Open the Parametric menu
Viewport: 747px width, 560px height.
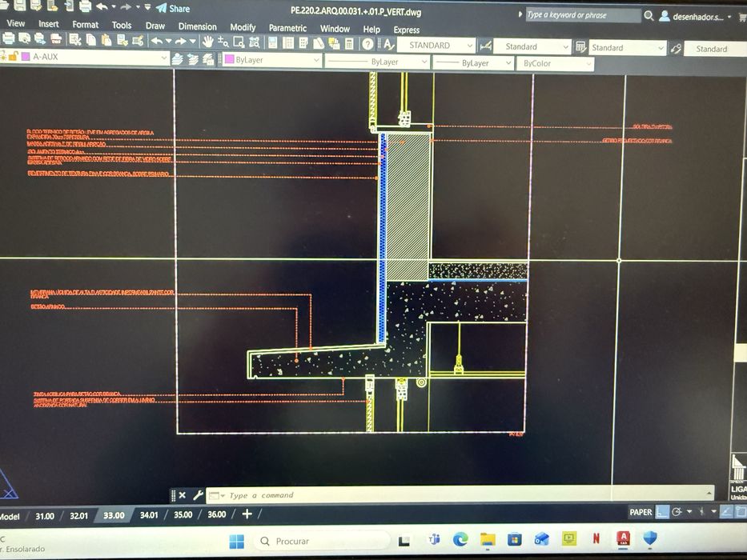click(x=287, y=28)
